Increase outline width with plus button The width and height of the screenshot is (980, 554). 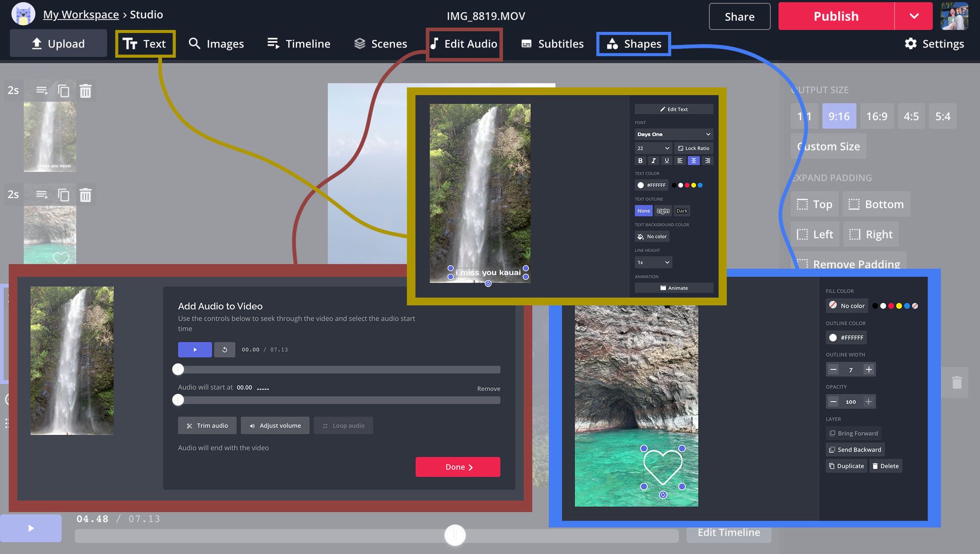[x=869, y=370]
